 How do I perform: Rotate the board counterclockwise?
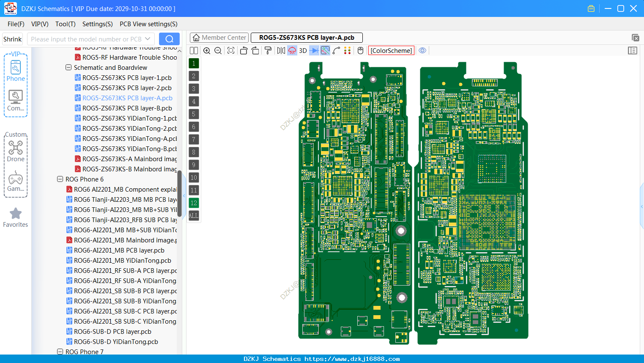coord(244,51)
